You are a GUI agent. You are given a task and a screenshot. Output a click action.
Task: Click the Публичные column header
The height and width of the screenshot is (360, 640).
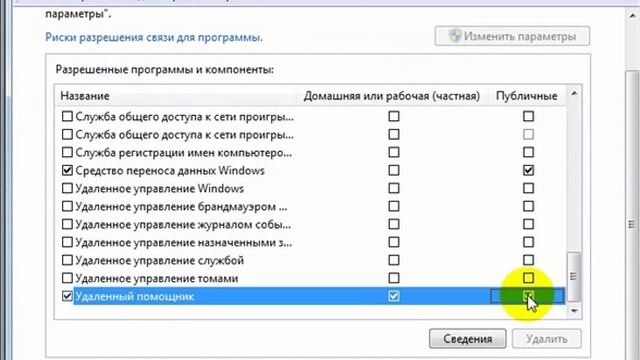click(x=527, y=96)
